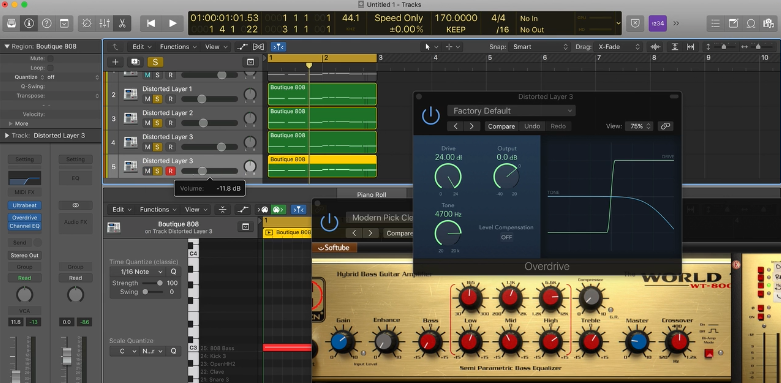Image resolution: width=781 pixels, height=383 pixels.
Task: Click the purple count-in 1234 button
Action: (657, 23)
